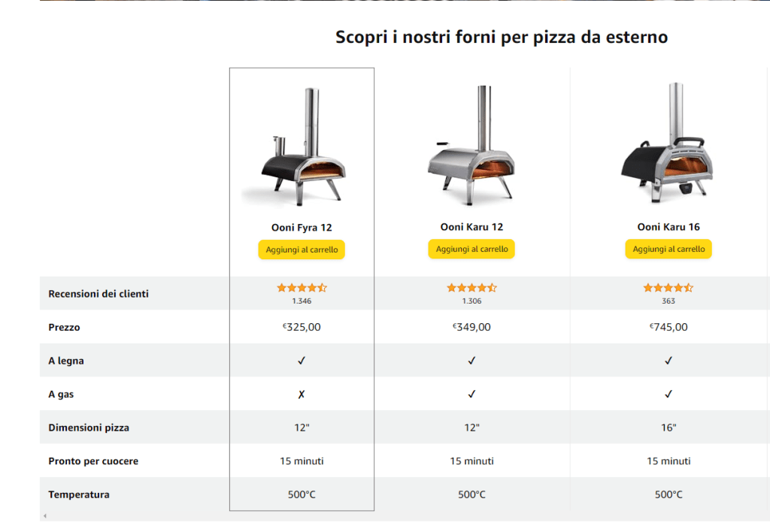Viewport: 770px width, 532px height.
Task: Open the 363 reviews count link
Action: coord(668,301)
